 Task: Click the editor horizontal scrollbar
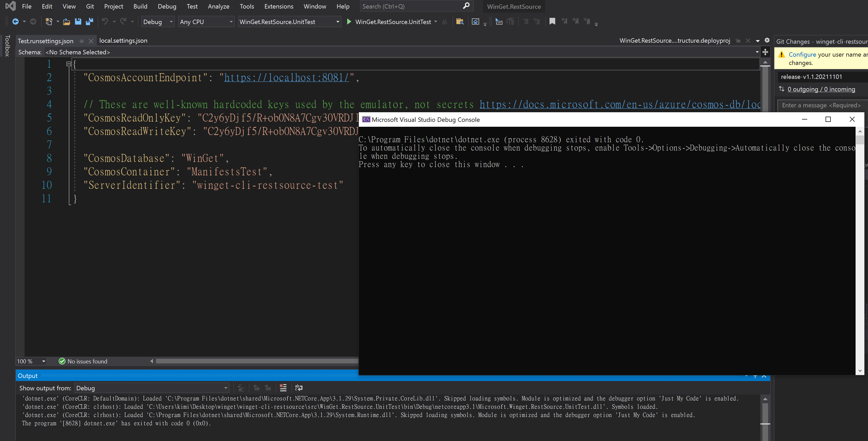point(257,361)
